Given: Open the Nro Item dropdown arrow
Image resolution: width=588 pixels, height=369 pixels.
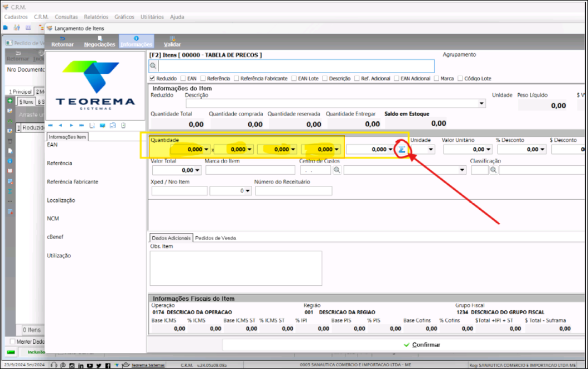Looking at the screenshot, I should coord(248,191).
